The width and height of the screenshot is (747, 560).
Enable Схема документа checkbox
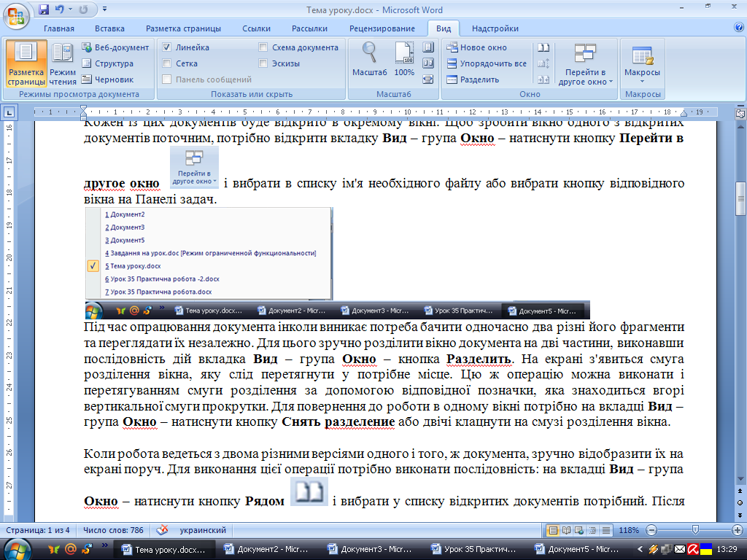[263, 47]
